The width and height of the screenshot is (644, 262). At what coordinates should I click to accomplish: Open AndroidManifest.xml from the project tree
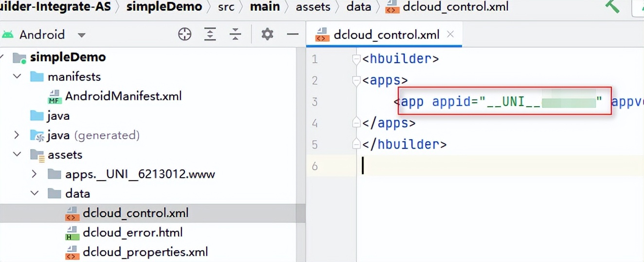pyautogui.click(x=123, y=96)
